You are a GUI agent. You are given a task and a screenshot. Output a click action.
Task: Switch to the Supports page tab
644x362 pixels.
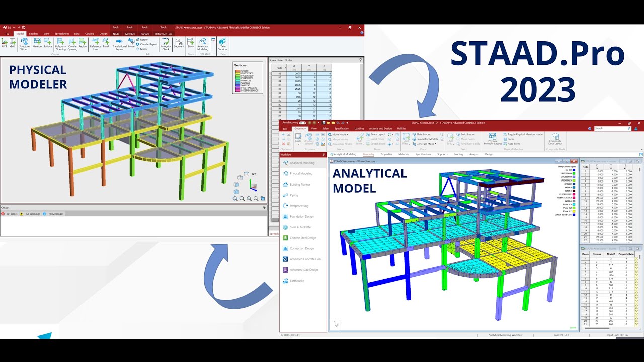click(x=442, y=154)
